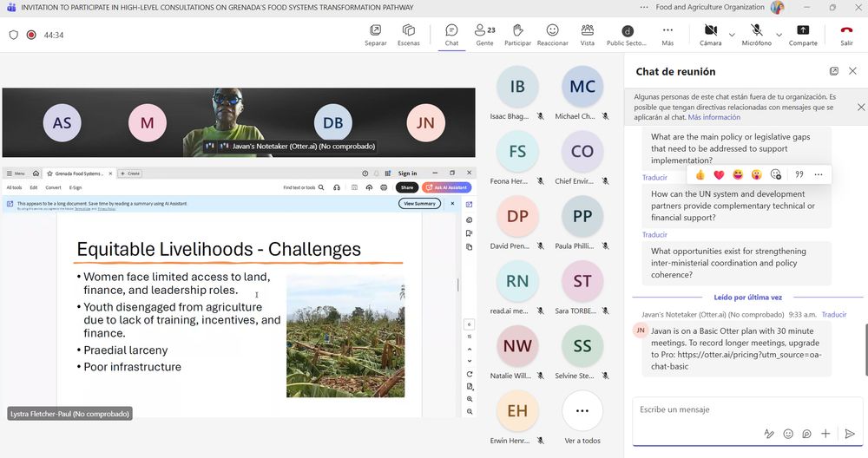
Task: Open the Public Sector app tab
Action: coord(627,35)
